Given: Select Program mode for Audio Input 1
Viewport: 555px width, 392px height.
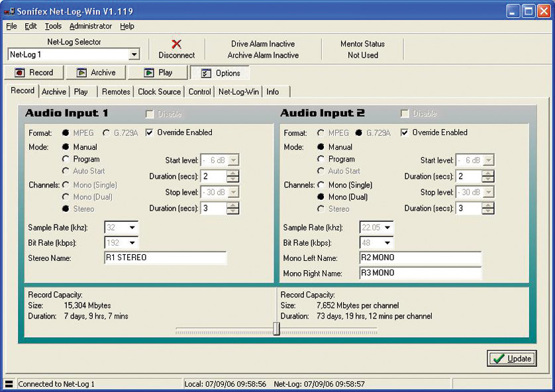Looking at the screenshot, I should pyautogui.click(x=66, y=159).
